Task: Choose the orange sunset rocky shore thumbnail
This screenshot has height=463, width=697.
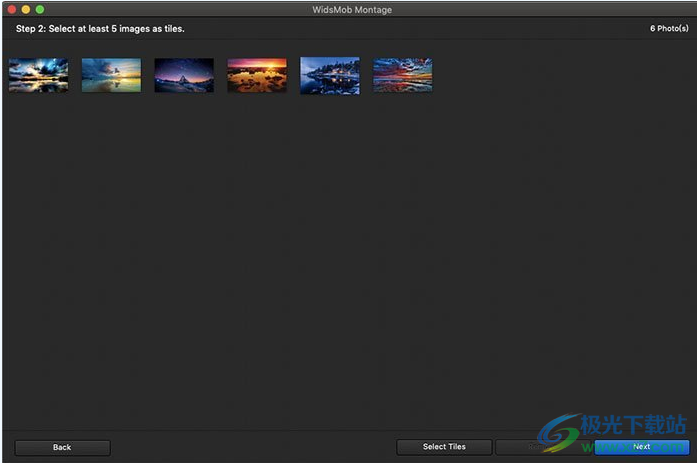Action: pos(257,75)
